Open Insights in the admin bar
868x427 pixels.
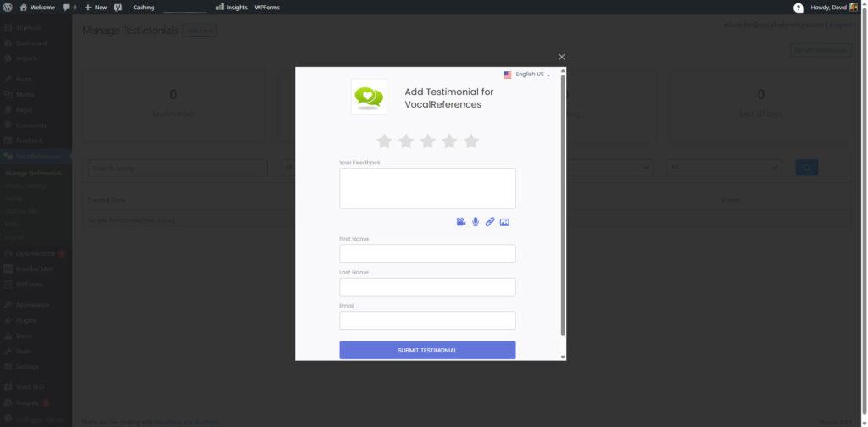tap(231, 7)
